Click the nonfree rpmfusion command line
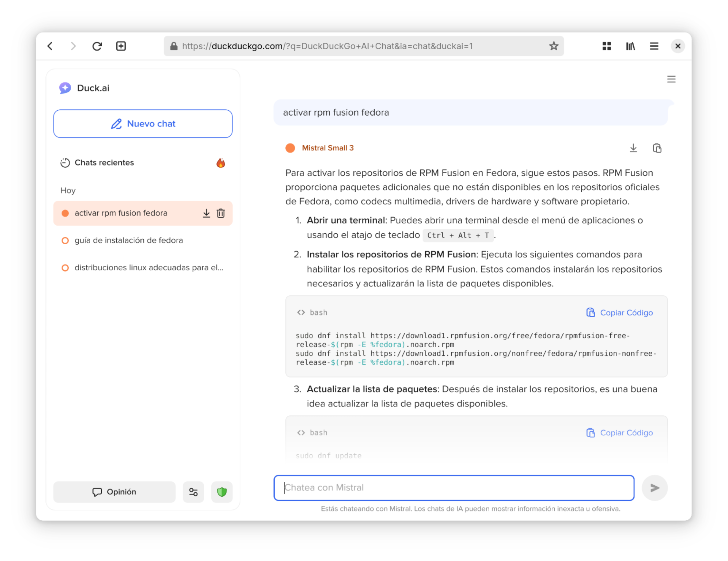The height and width of the screenshot is (561, 728). (476, 358)
